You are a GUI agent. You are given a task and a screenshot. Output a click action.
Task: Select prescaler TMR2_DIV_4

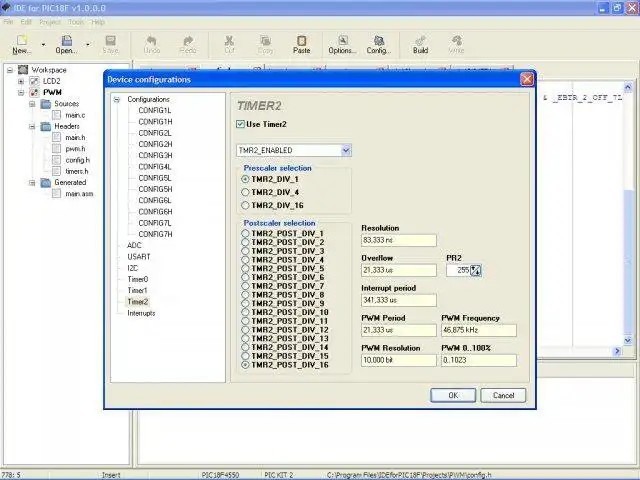[x=245, y=192]
